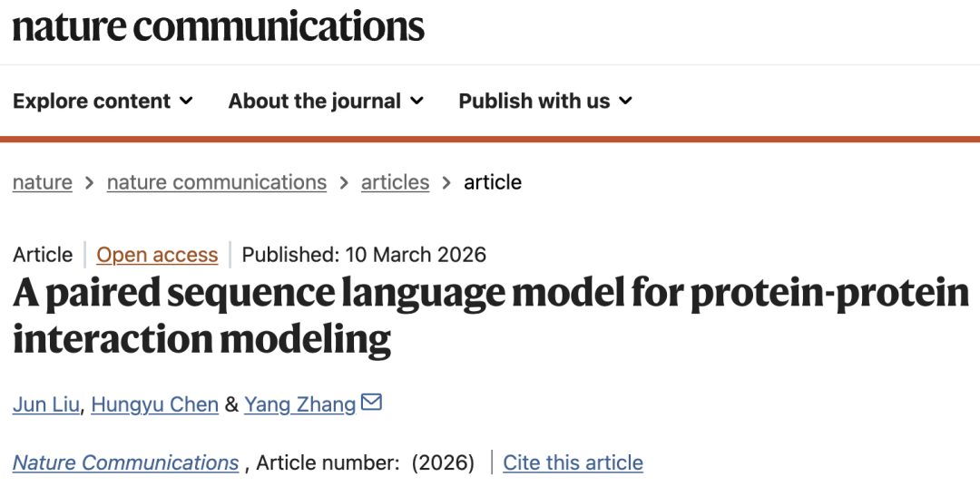Image resolution: width=980 pixels, height=486 pixels.
Task: Navigate to nature communications breadcrumb link
Action: [216, 182]
